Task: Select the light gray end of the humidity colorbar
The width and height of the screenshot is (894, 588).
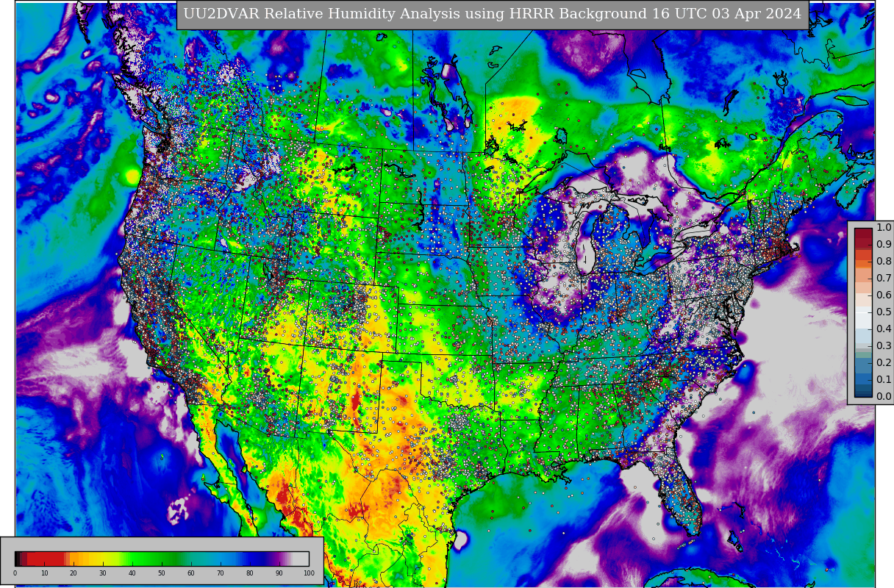Action: [301, 559]
